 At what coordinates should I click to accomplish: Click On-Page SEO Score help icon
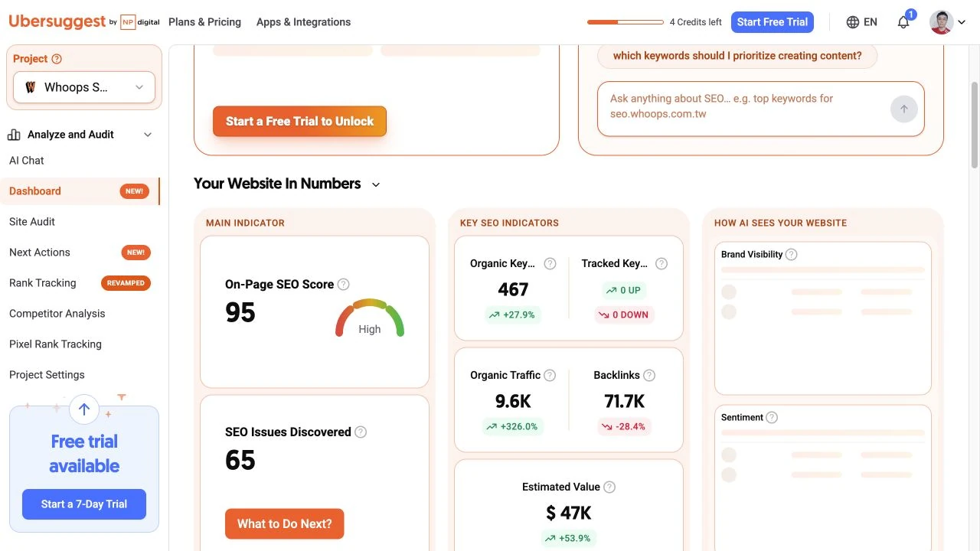pyautogui.click(x=343, y=284)
